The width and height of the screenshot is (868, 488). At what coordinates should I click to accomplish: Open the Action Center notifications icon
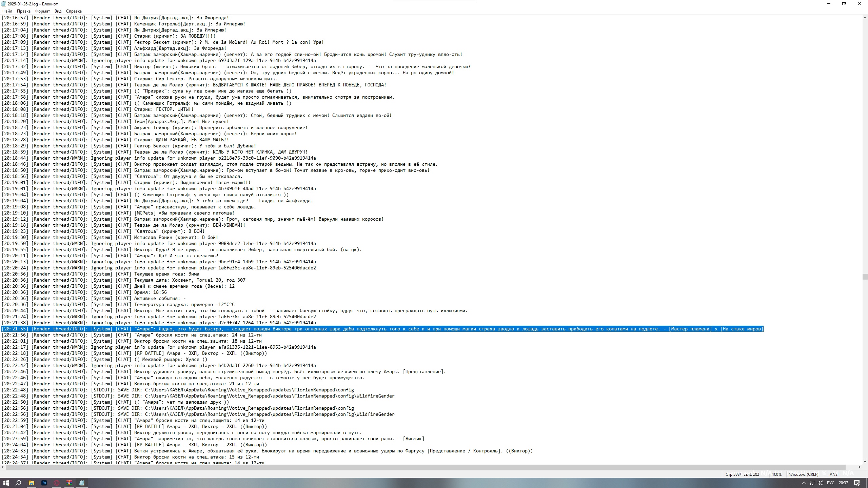[x=857, y=483]
